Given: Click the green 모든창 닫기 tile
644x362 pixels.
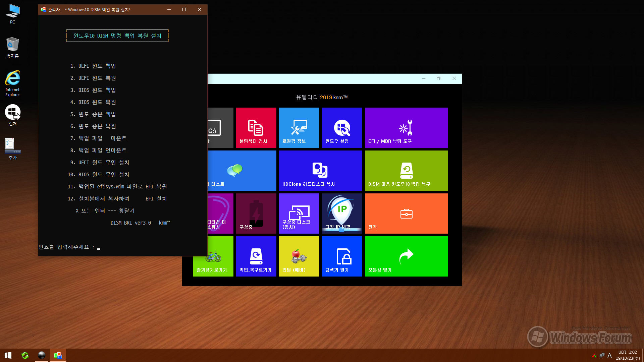Looking at the screenshot, I should click(406, 256).
